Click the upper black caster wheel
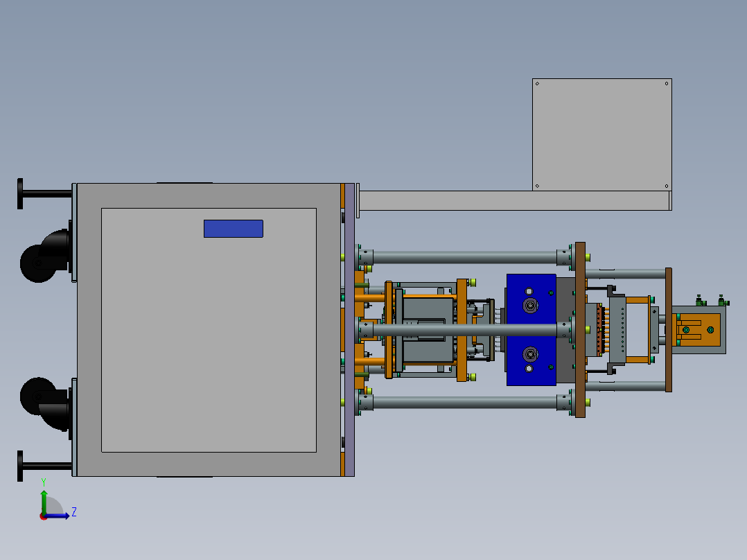 point(37,263)
